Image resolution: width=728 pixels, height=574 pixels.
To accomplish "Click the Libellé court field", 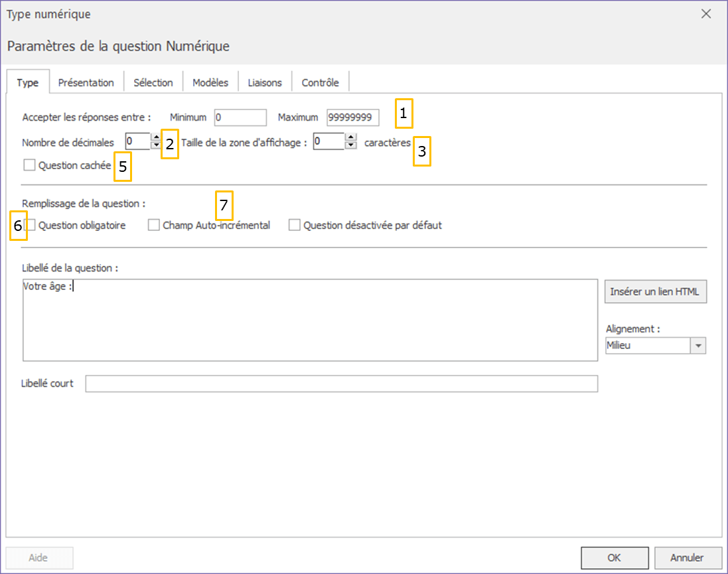I will point(342,384).
